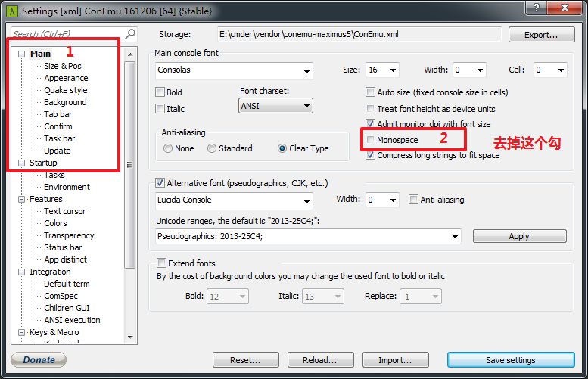Screen dimensions: 588x379
Task: Open the Appearance settings page
Action: coord(66,78)
